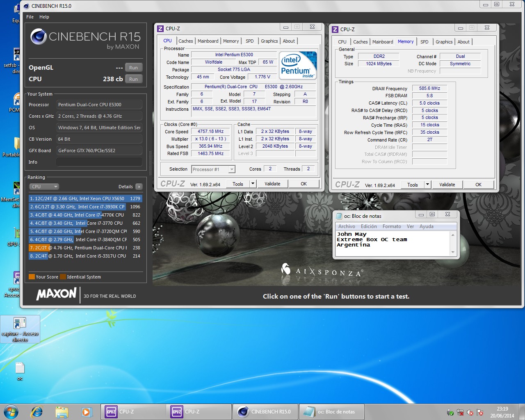The width and height of the screenshot is (525, 420).
Task: Click Tools button in right CPU-Z
Action: (x=413, y=185)
